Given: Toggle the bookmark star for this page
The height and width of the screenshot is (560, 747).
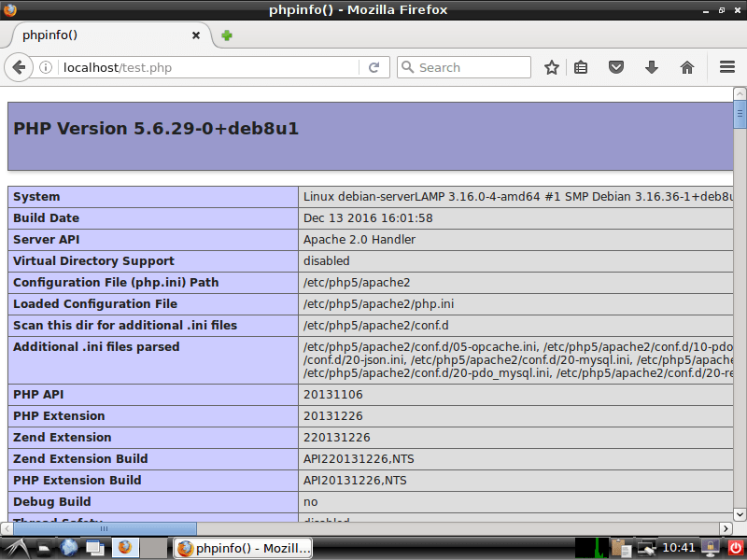Looking at the screenshot, I should tap(551, 67).
